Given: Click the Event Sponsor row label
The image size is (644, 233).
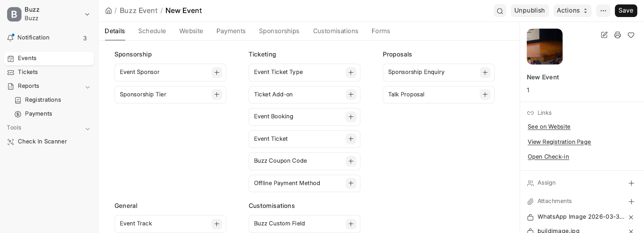Looking at the screenshot, I should click(140, 72).
